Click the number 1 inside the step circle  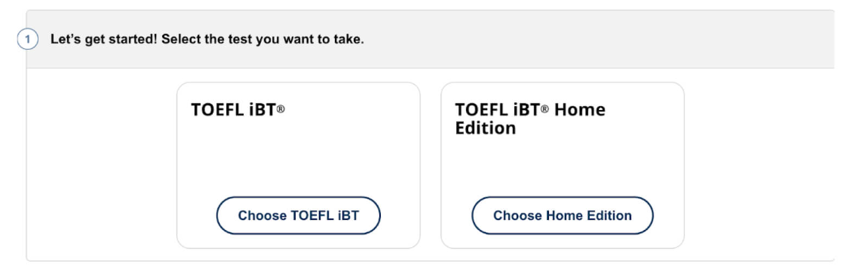28,39
